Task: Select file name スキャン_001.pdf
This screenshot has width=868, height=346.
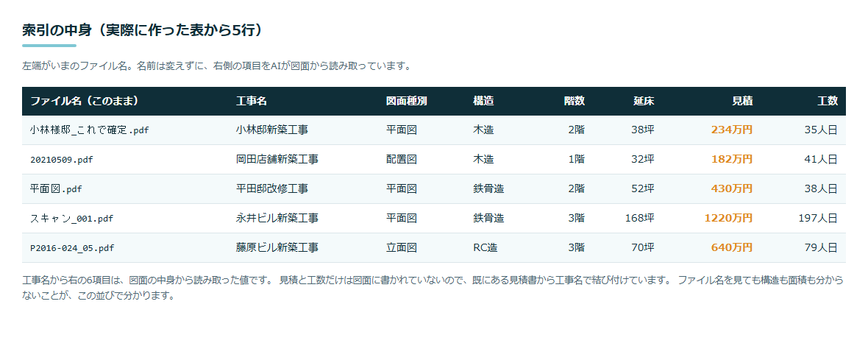Action: click(x=71, y=218)
